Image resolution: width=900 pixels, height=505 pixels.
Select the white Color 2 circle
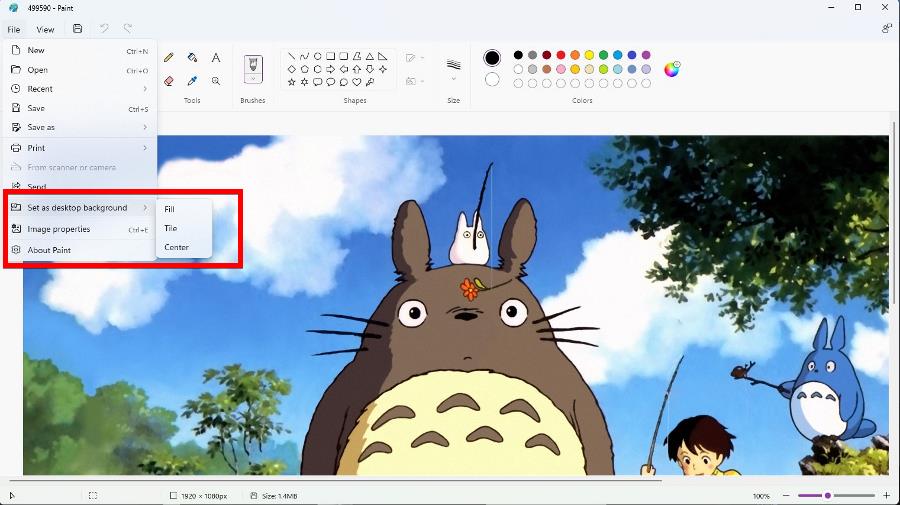coord(492,80)
